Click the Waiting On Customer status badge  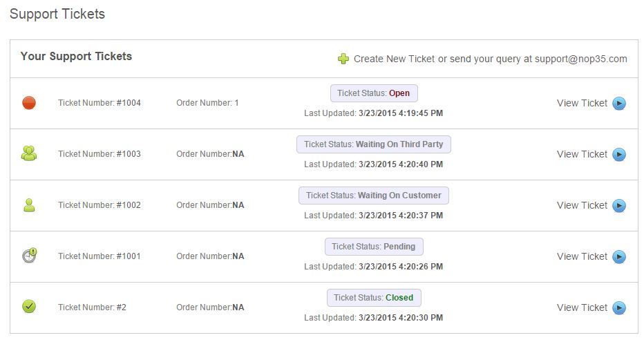click(x=374, y=196)
